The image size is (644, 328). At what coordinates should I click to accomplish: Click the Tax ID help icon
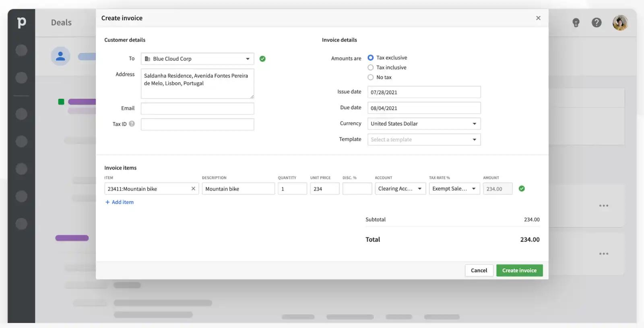pyautogui.click(x=132, y=124)
